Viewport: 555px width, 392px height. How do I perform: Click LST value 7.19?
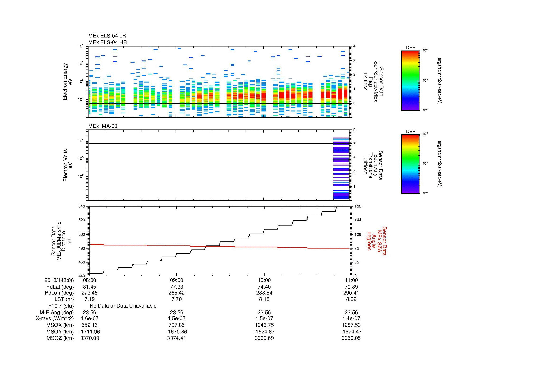tap(89, 299)
